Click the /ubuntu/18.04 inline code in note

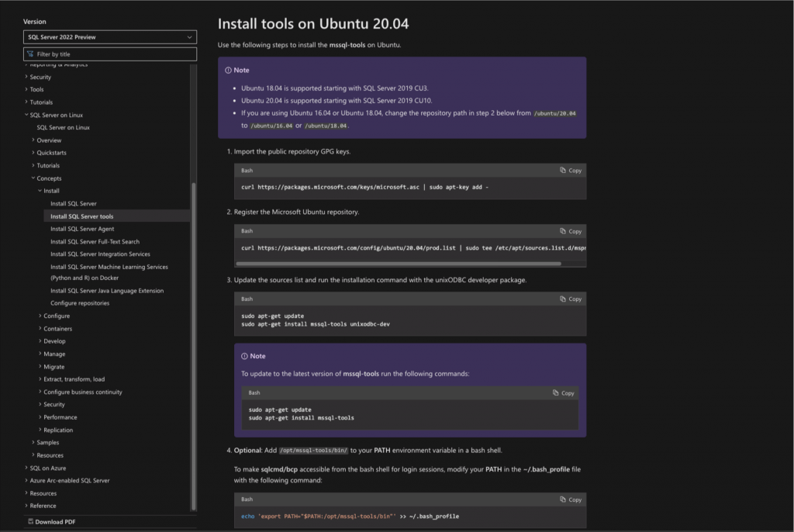coord(326,126)
